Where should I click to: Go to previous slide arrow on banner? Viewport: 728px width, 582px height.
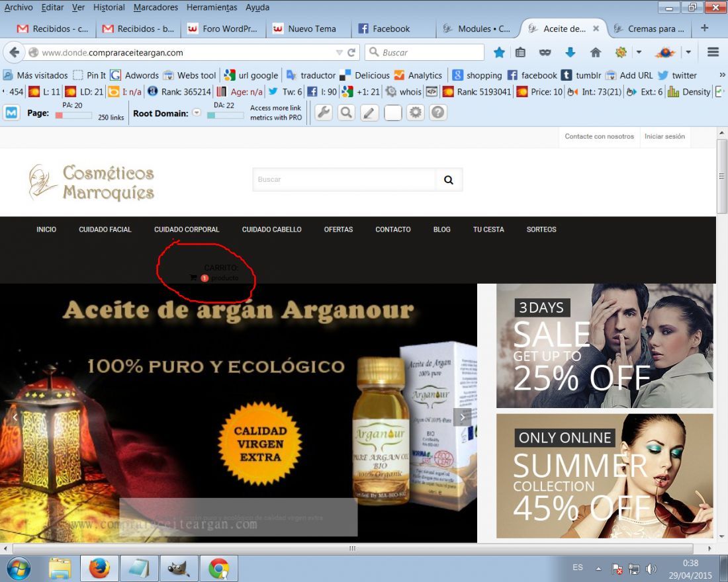coord(15,417)
